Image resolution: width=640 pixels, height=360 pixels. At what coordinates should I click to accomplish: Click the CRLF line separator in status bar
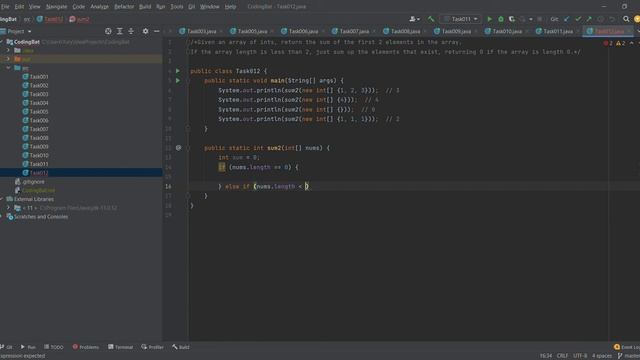pos(562,356)
